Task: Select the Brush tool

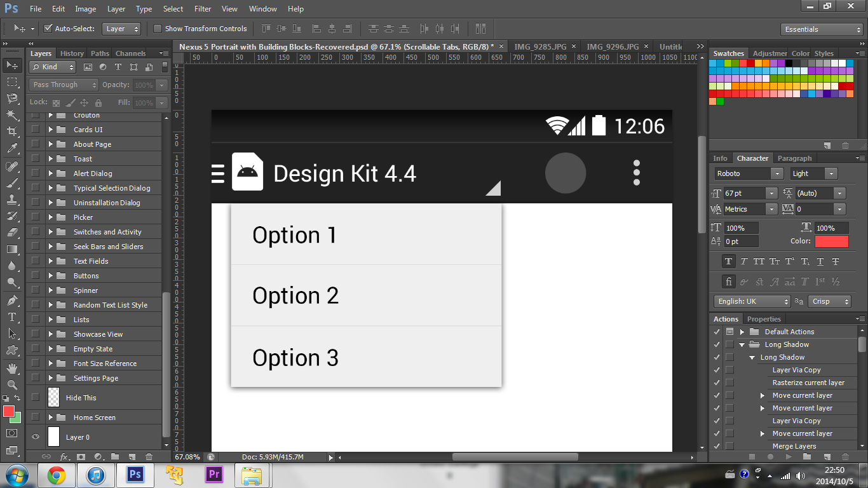Action: [11, 183]
